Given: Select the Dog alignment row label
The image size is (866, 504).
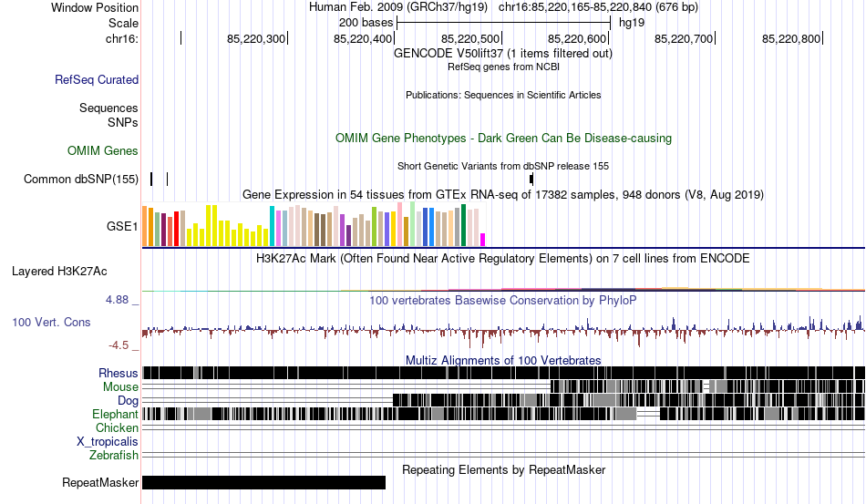Looking at the screenshot, I should pos(129,401).
